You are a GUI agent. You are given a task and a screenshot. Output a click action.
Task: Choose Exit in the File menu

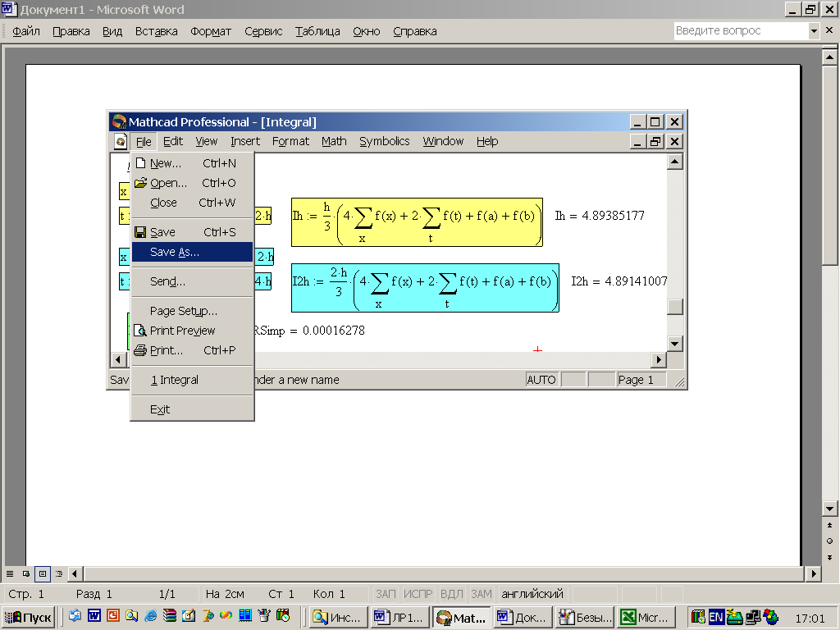(x=192, y=409)
